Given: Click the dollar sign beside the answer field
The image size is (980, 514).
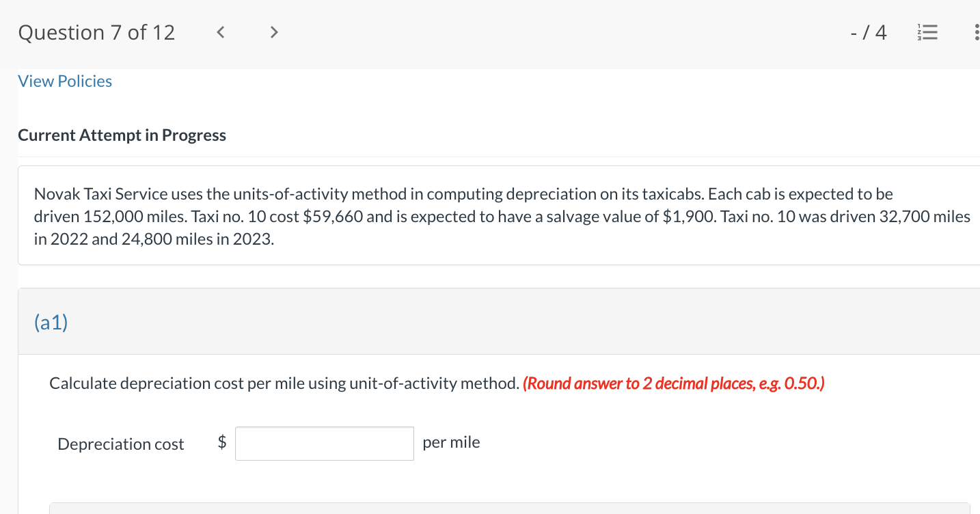Looking at the screenshot, I should pos(221,443).
